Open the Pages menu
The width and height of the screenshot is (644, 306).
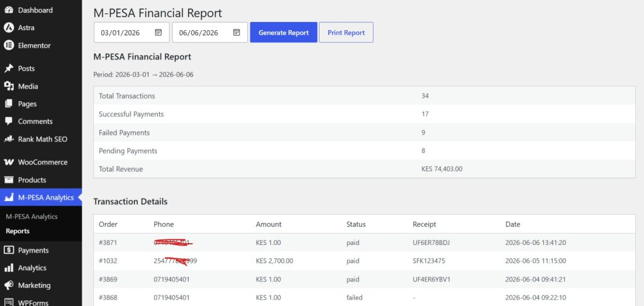[27, 104]
